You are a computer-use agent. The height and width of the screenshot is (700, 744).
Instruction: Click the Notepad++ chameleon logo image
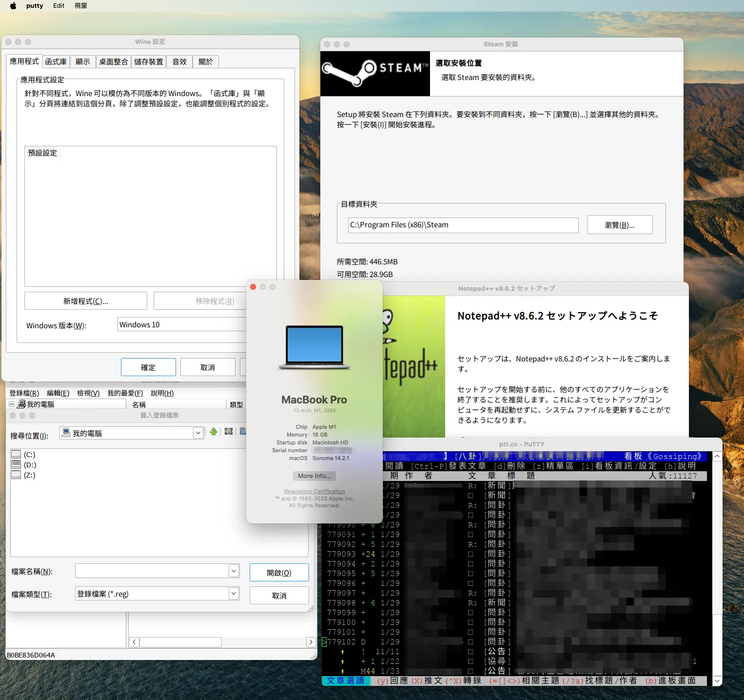(x=414, y=367)
